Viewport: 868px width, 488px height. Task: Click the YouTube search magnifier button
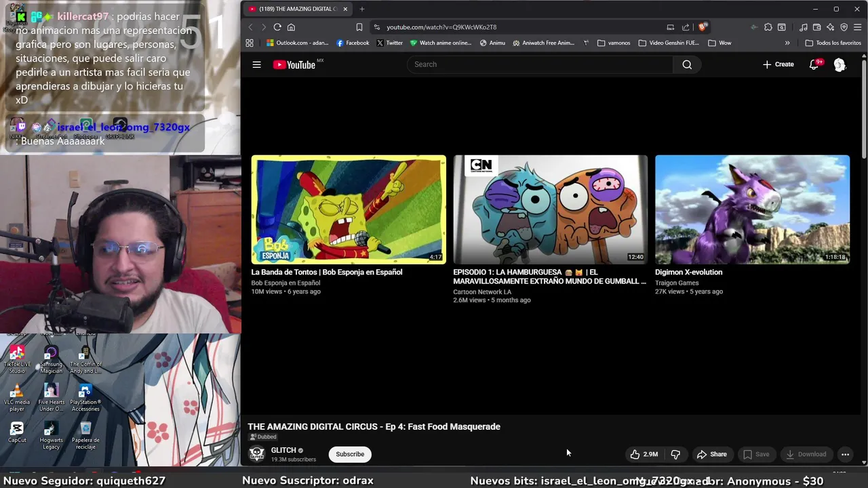(687, 64)
